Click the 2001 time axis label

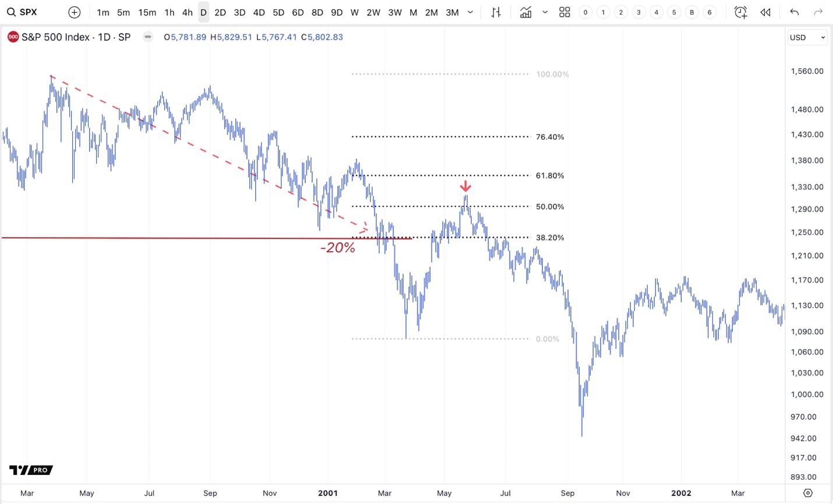(328, 493)
